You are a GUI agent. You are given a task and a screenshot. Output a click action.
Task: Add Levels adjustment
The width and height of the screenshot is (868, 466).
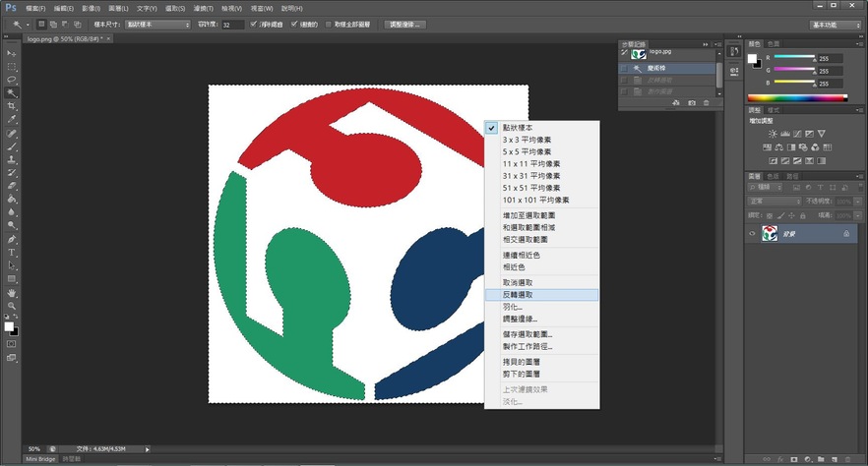point(785,134)
